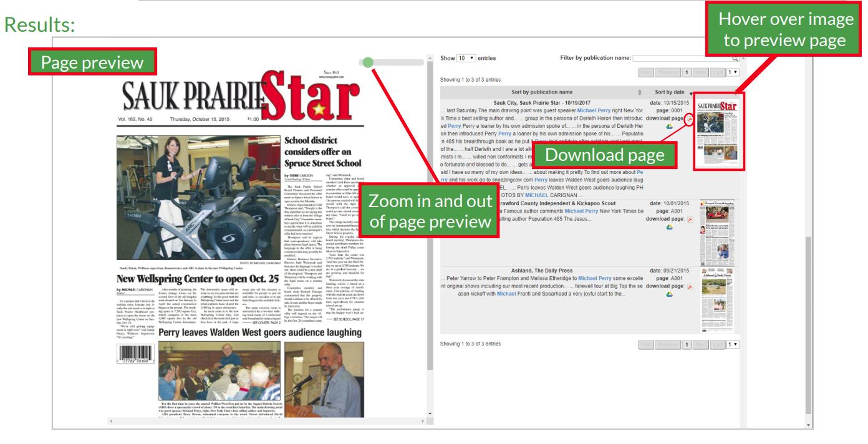Click the Previous button below the results table
Image resolution: width=868 pixels, height=444 pixels.
pos(667,344)
